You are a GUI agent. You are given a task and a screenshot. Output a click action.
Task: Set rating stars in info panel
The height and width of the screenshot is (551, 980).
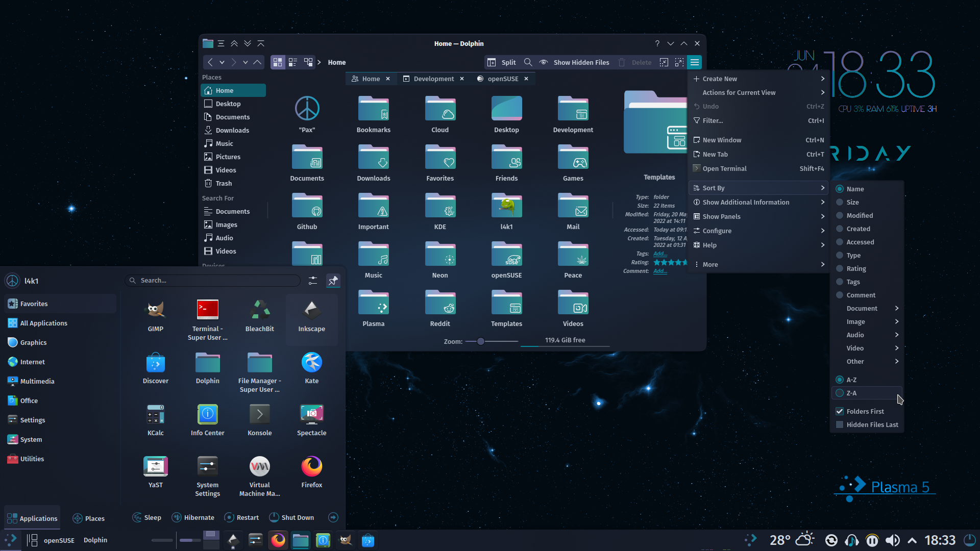coord(670,262)
